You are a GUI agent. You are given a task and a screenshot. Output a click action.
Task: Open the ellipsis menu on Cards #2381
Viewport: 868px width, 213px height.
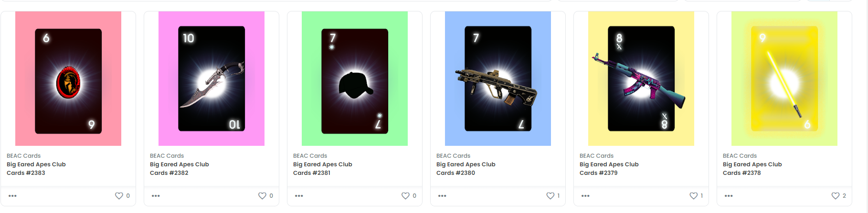click(x=299, y=196)
